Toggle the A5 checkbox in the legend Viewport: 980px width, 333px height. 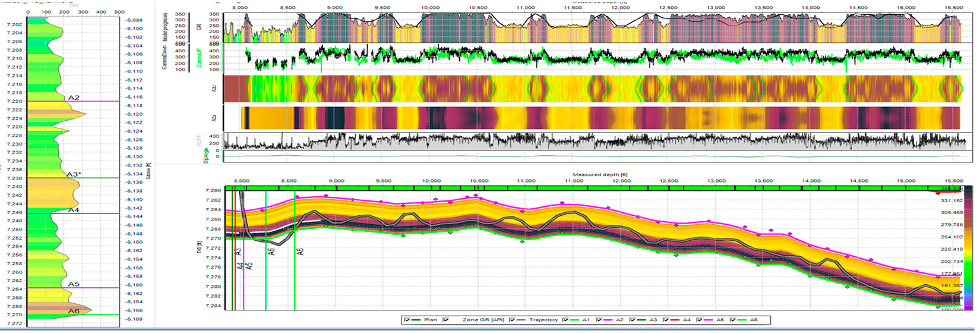699,320
